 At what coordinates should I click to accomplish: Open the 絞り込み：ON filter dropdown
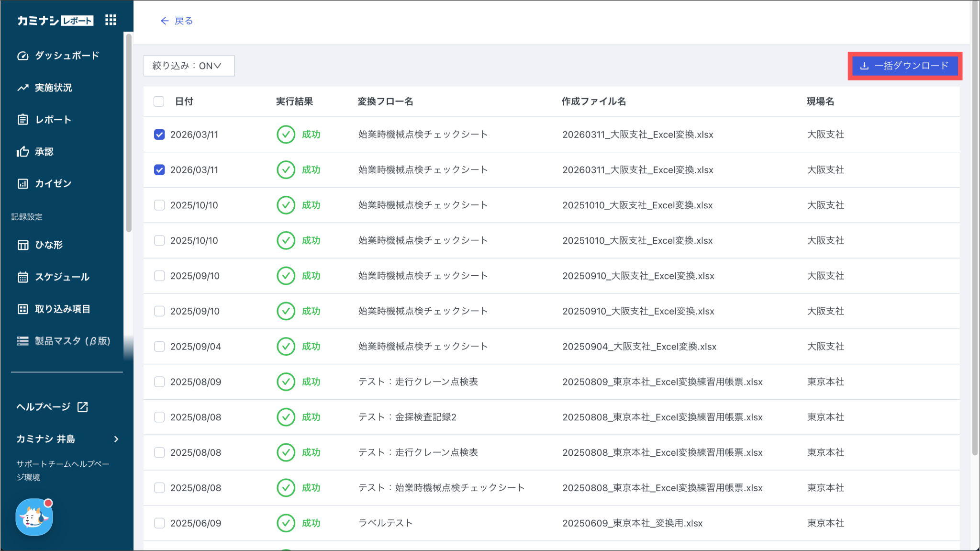point(189,66)
